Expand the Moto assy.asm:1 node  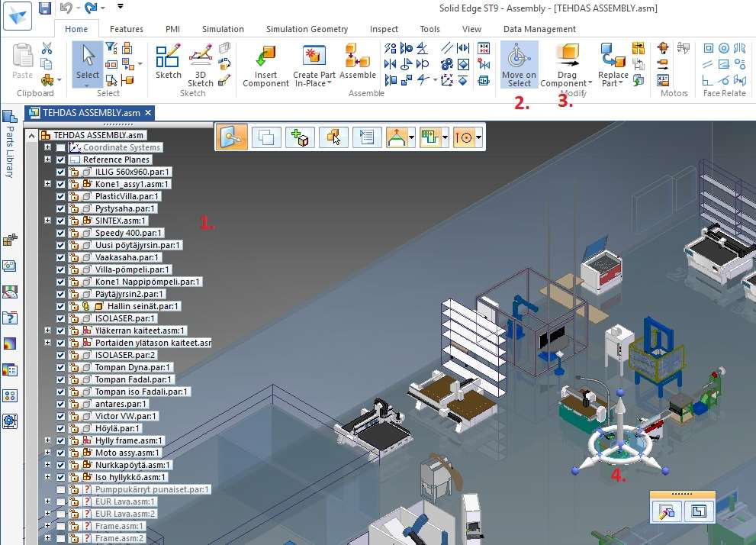[x=47, y=453]
